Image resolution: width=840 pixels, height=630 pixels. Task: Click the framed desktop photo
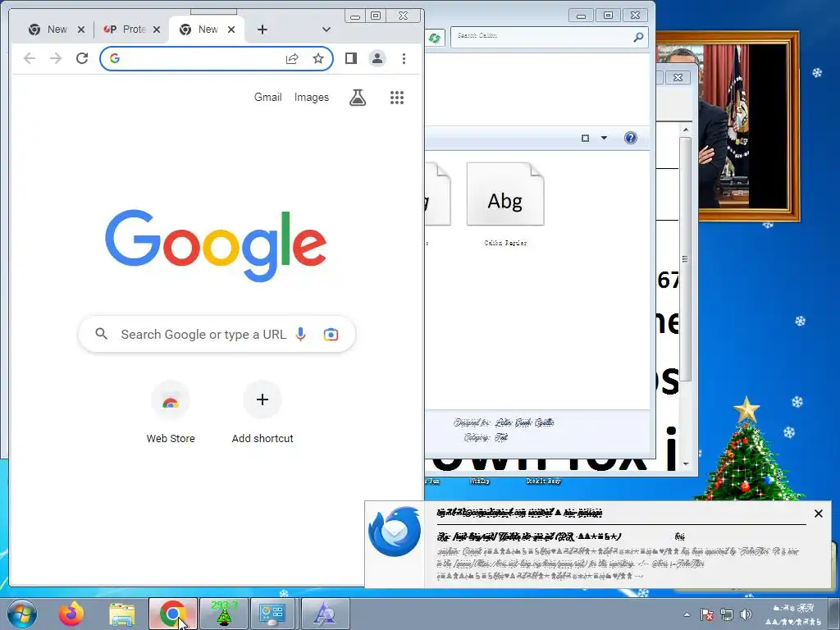749,126
